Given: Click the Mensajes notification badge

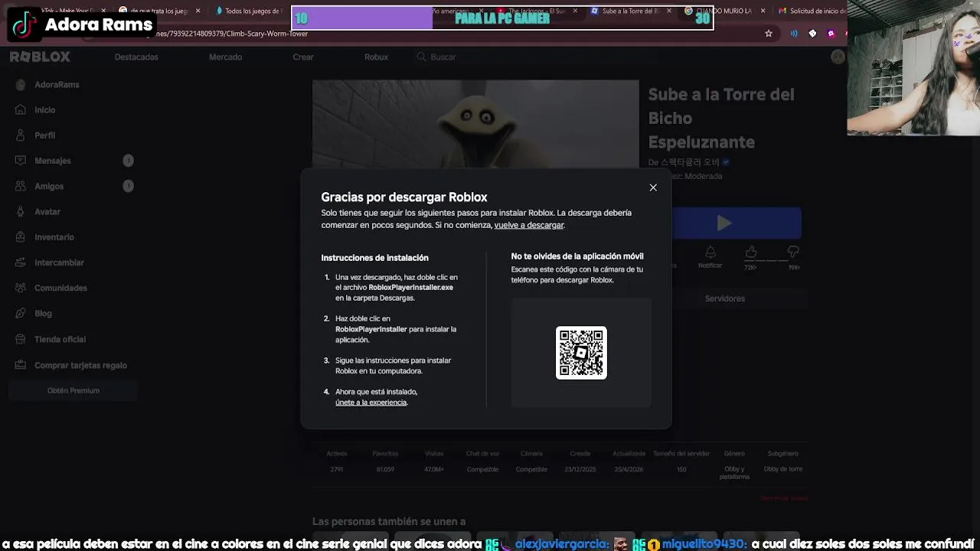Looking at the screenshot, I should (x=129, y=161).
